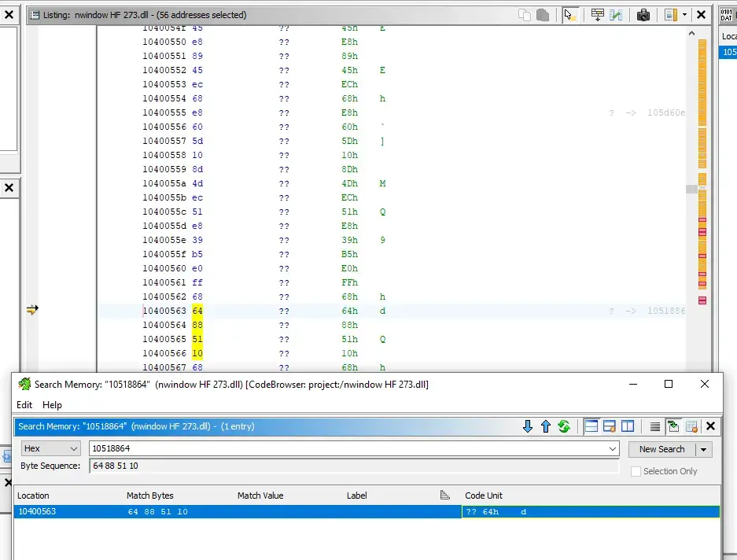Click the current-location arrow marker in margin

pyautogui.click(x=32, y=309)
